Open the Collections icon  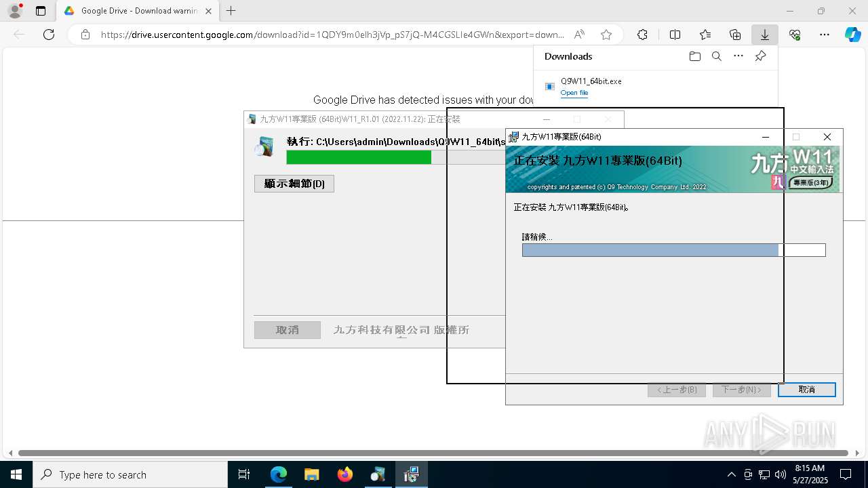(x=735, y=35)
